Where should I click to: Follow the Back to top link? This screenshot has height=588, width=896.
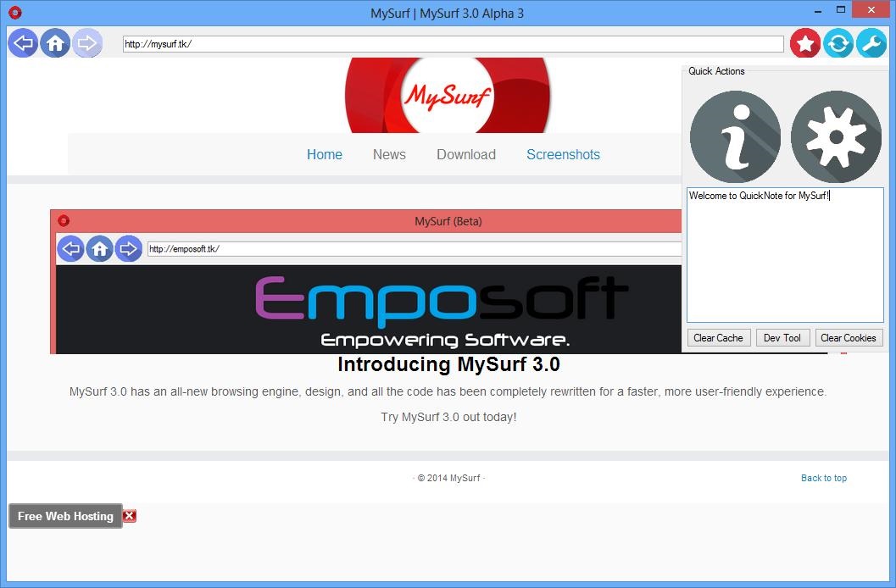tap(824, 478)
